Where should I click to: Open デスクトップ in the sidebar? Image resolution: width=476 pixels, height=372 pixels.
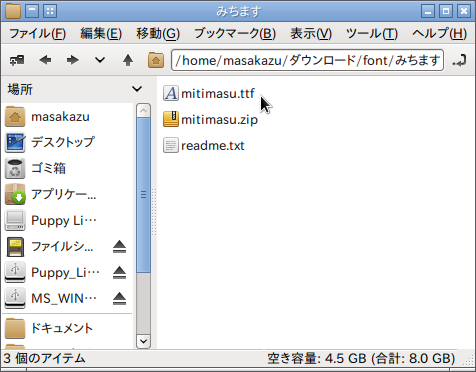(x=68, y=142)
